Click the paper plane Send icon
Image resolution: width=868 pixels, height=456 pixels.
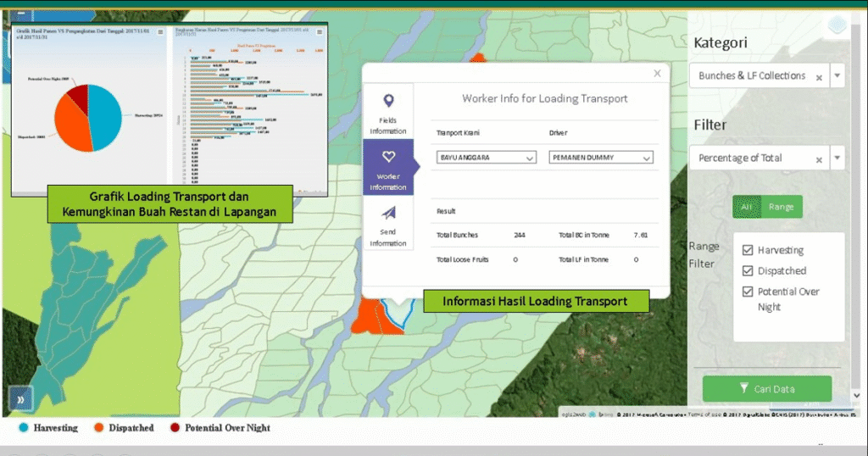tap(388, 213)
